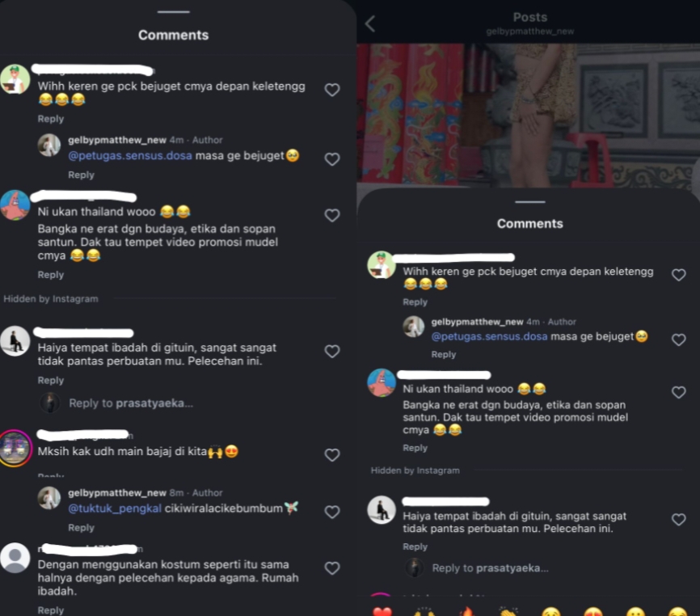Tap the back arrow on the Posts header
Screen dimensions: 700x616
370,23
